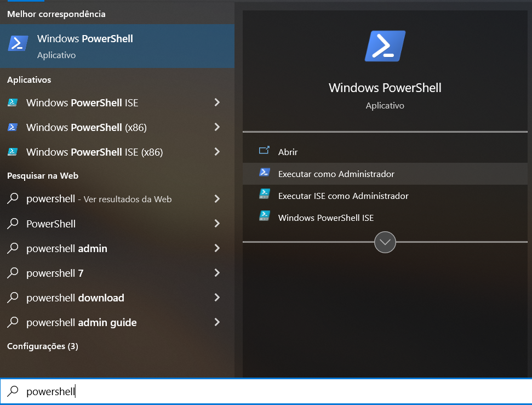Click search icon beside 'powershell admin'
Image resolution: width=532 pixels, height=405 pixels.
(13, 248)
